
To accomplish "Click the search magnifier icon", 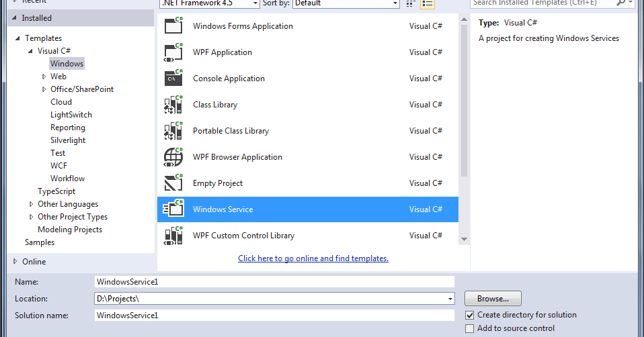I will [620, 3].
